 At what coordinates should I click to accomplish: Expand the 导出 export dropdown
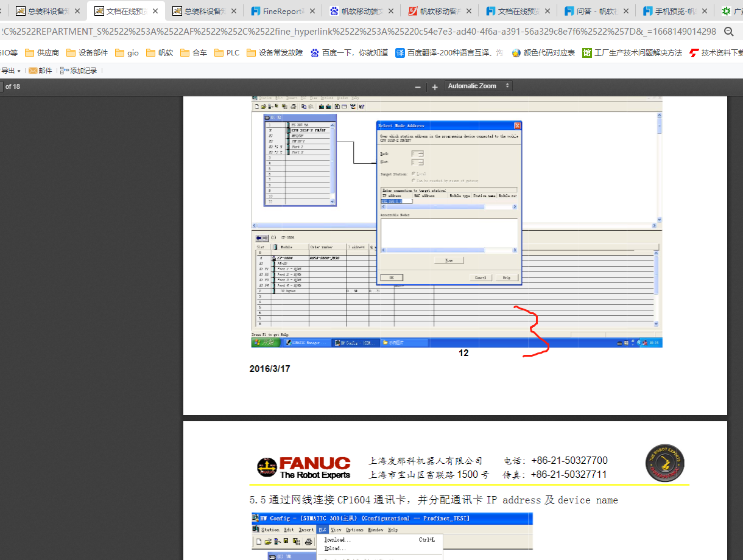10,71
